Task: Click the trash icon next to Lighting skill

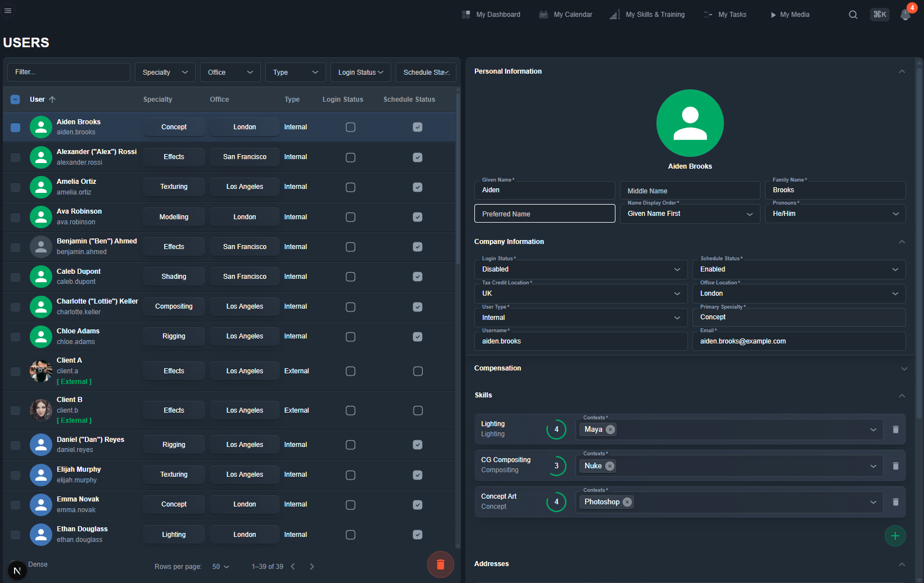Action: pos(896,429)
